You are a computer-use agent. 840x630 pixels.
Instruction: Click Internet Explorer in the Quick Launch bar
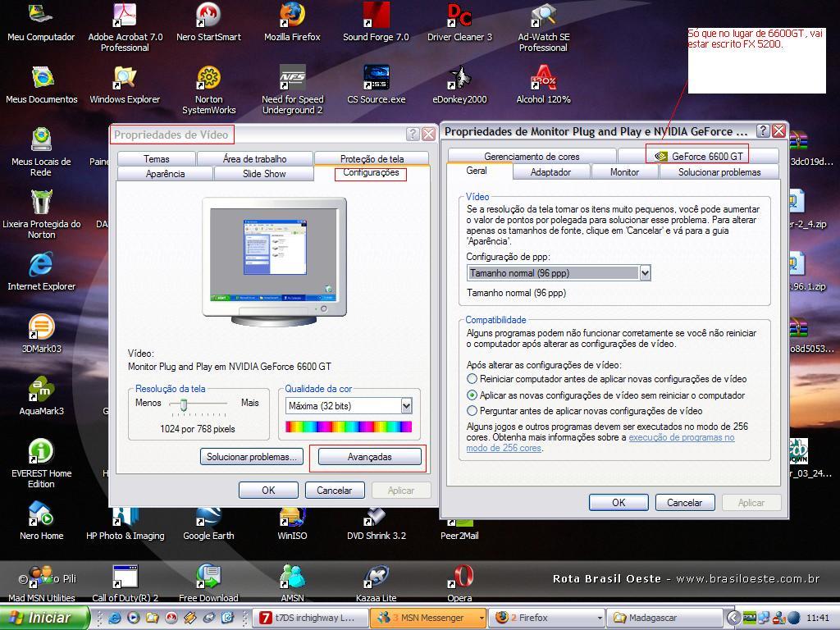tap(115, 618)
